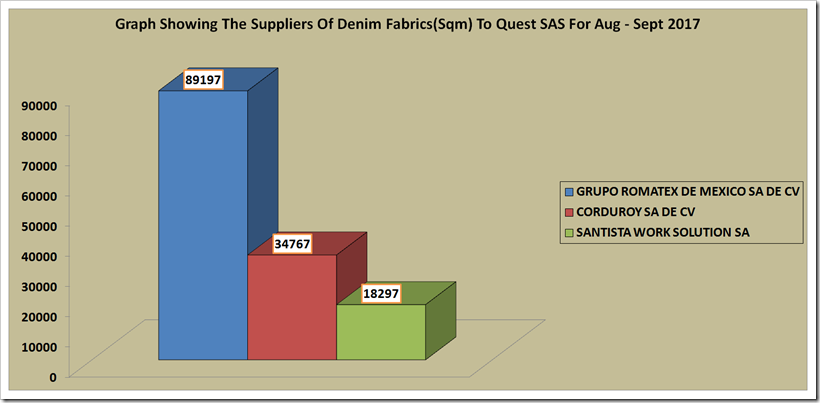This screenshot has width=820, height=403.
Task: Click the 89197 data label
Action: click(203, 79)
